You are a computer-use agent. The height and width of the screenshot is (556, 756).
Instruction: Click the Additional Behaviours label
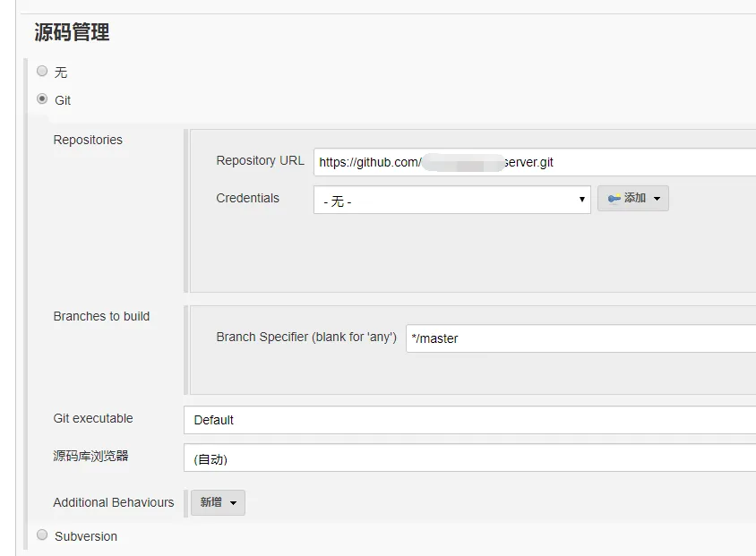(113, 502)
